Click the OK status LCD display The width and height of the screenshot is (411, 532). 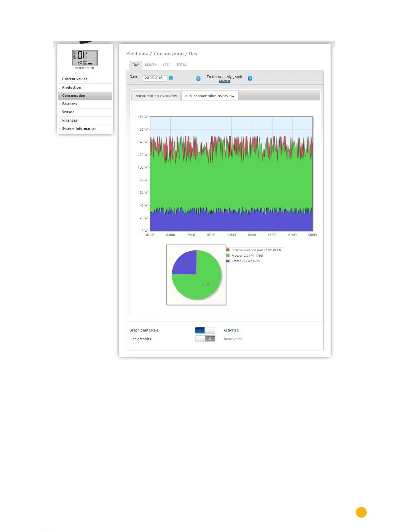coord(85,58)
